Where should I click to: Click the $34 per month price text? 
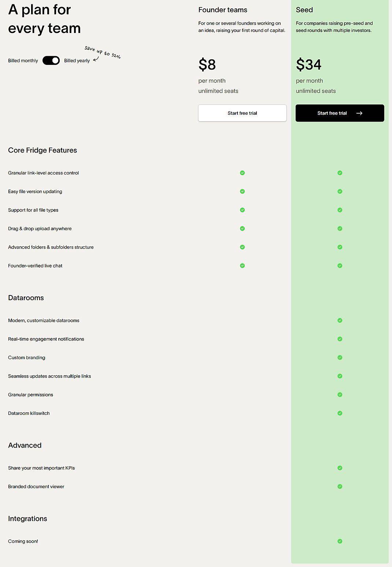pos(309,65)
